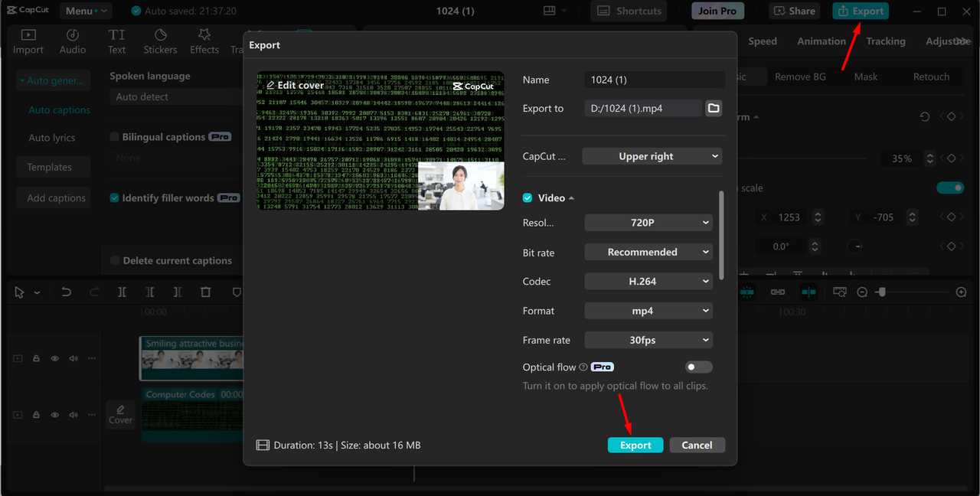Select the split clip tool
Viewport: 980px width, 496px height.
click(x=122, y=292)
